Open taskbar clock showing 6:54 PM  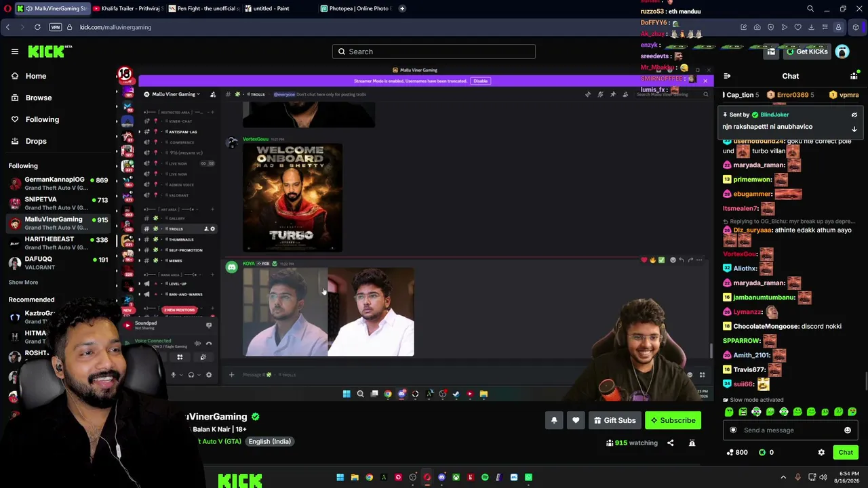point(848,477)
